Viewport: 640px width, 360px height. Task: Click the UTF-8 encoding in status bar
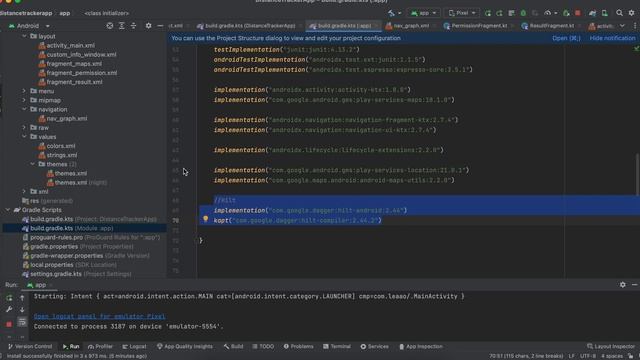pyautogui.click(x=588, y=356)
